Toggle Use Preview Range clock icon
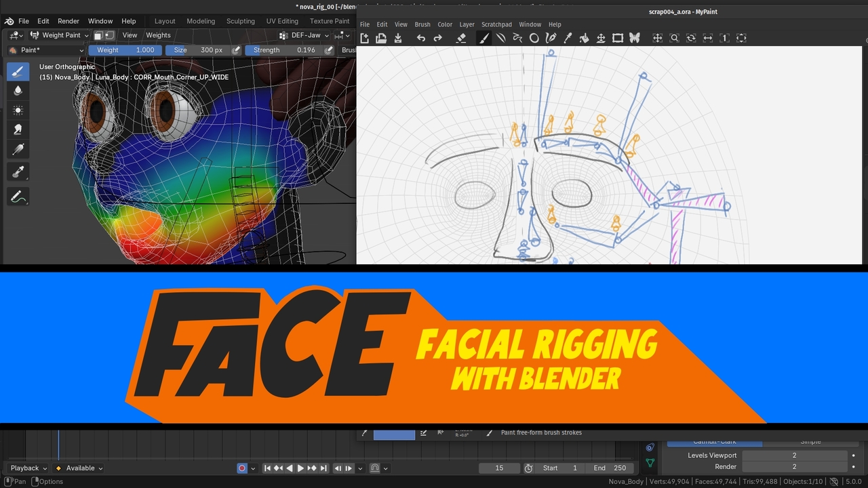 528,468
